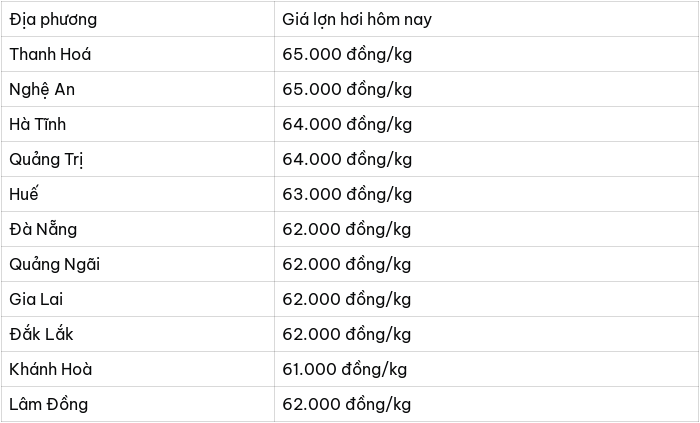The height and width of the screenshot is (423, 700).
Task: Click the Gia Lai cell
Action: (x=138, y=299)
